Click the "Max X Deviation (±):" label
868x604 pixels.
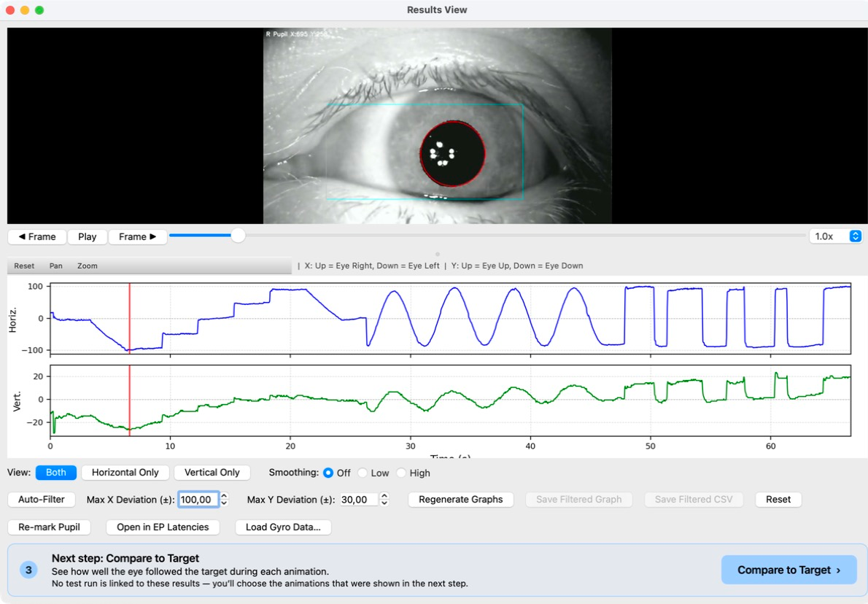[130, 500]
